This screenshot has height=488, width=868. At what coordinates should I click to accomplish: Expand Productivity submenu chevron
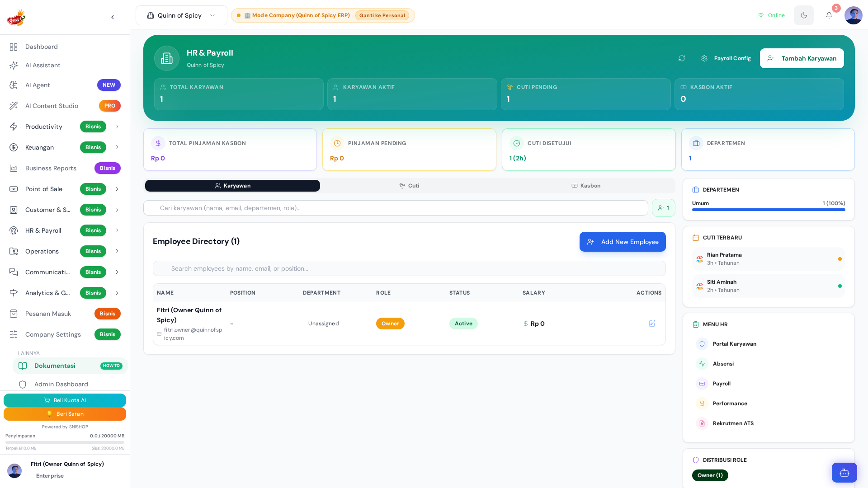coord(117,127)
